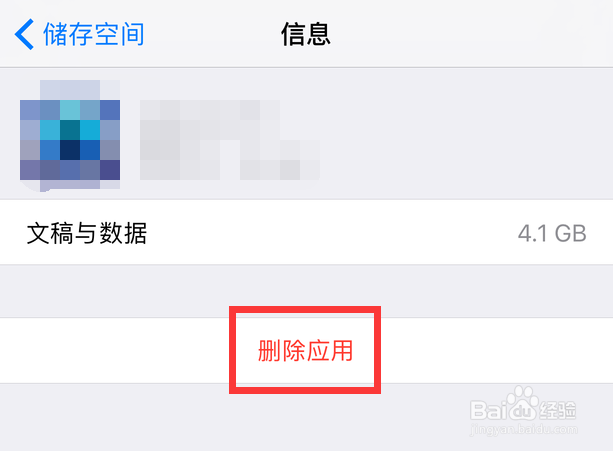
Task: Tap the 4.1 GB storage value
Action: point(552,234)
